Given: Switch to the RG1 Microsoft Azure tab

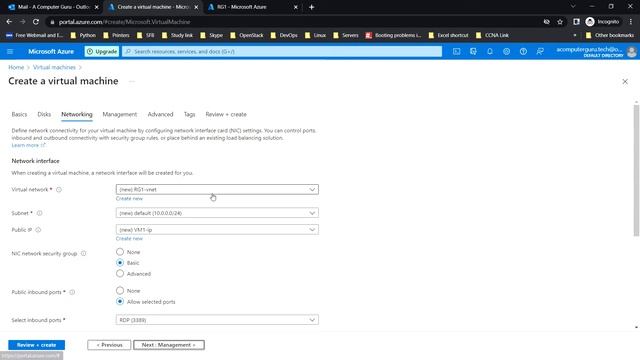Looking at the screenshot, I should point(253,7).
